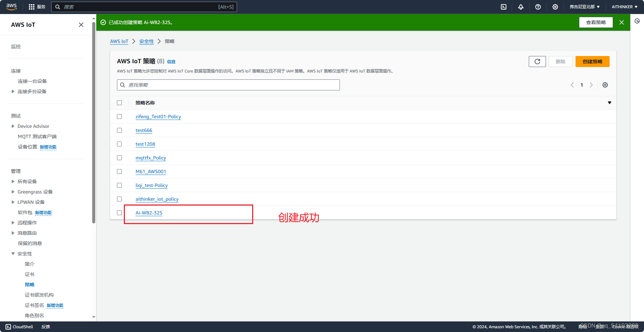Screen dimensions: 644x332
Task: Open the services grid menu
Action: 37,7
